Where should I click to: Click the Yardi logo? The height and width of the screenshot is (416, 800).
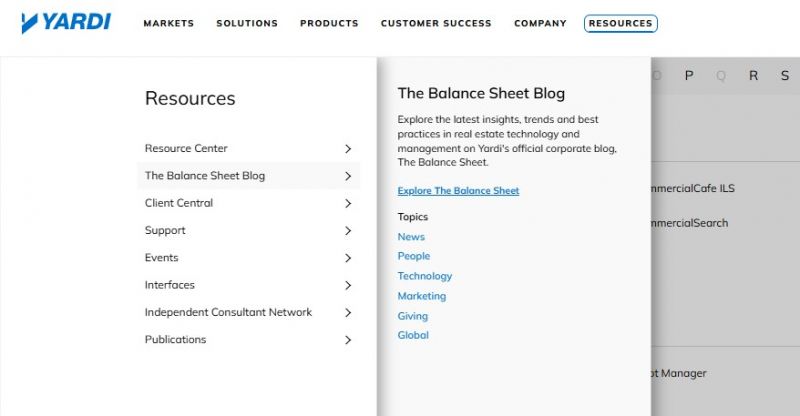click(x=66, y=23)
